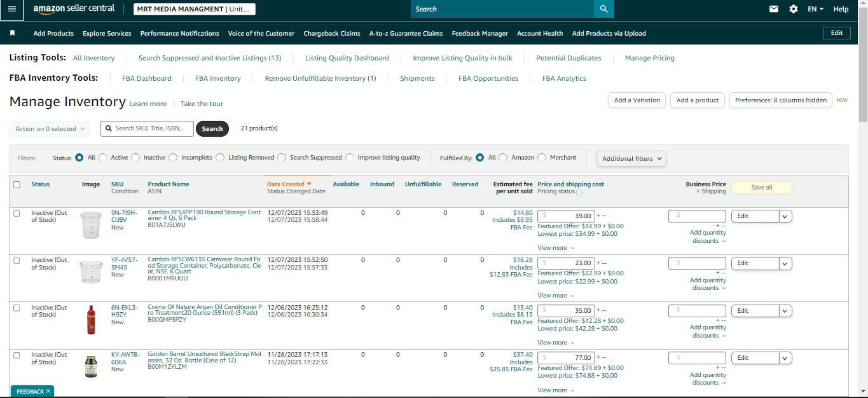This screenshot has width=868, height=398.
Task: Filter Fulfilled By Amazon
Action: [503, 158]
